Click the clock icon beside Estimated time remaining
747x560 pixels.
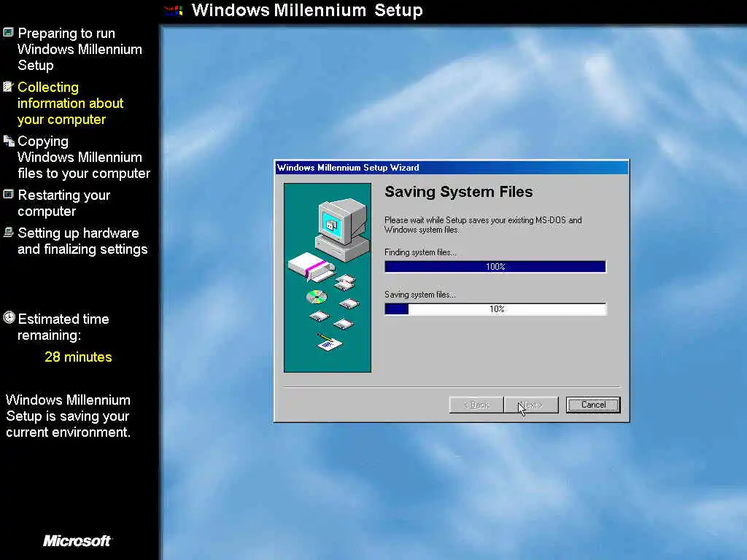coord(9,318)
